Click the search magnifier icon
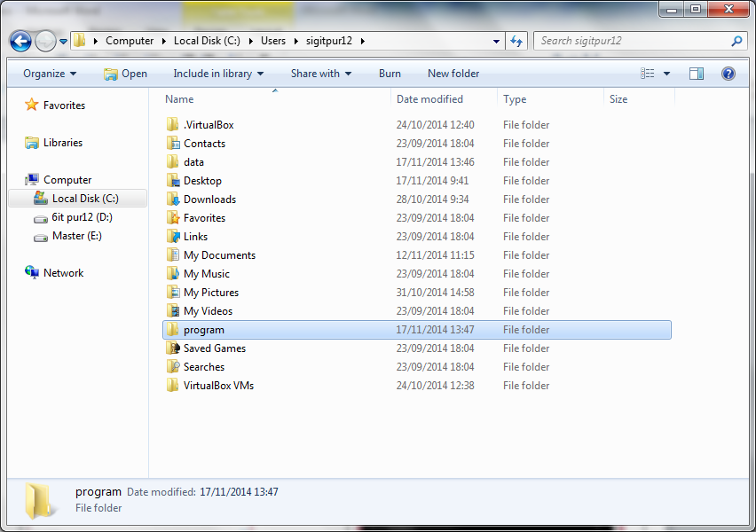756x532 pixels. (x=736, y=41)
